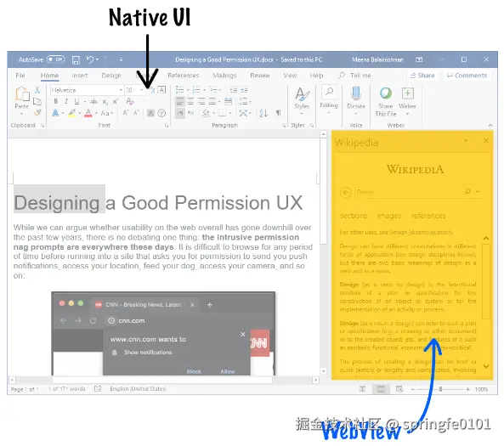Click the document vertical scrollbar down arrow
This screenshot has height=446, width=504.
[323, 371]
